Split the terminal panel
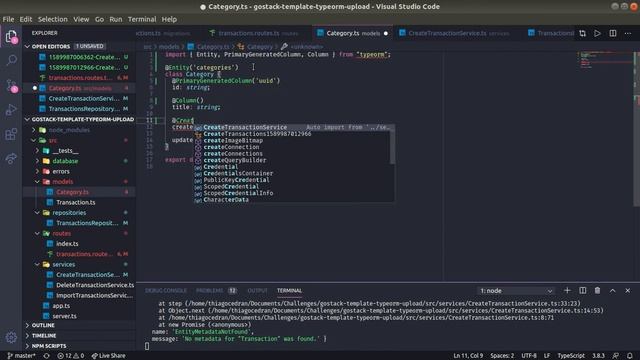Screen dimensions: 640x360 point(582,291)
